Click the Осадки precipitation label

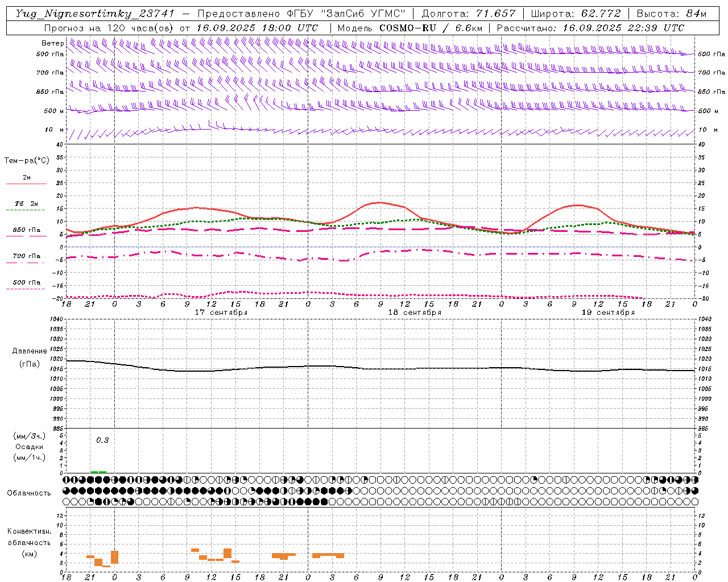[30, 447]
